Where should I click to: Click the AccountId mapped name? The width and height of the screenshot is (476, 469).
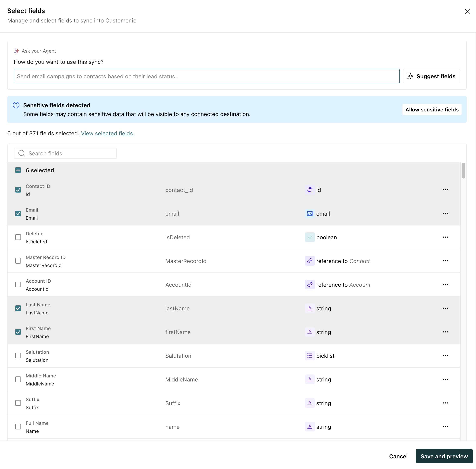pos(178,284)
